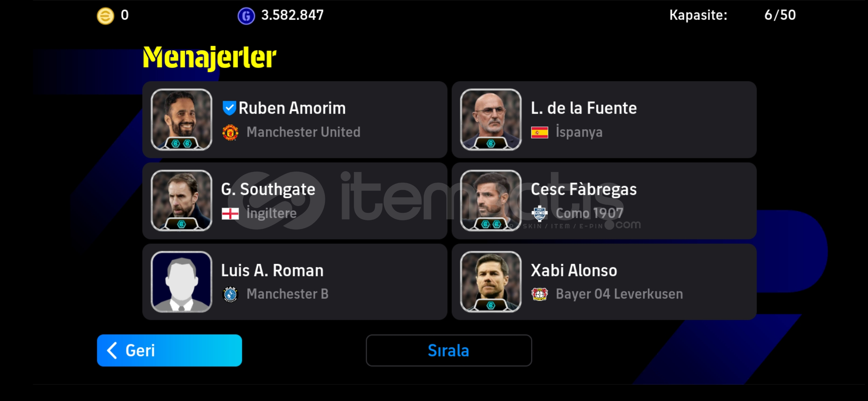
Task: Click the England flag icon
Action: (230, 213)
